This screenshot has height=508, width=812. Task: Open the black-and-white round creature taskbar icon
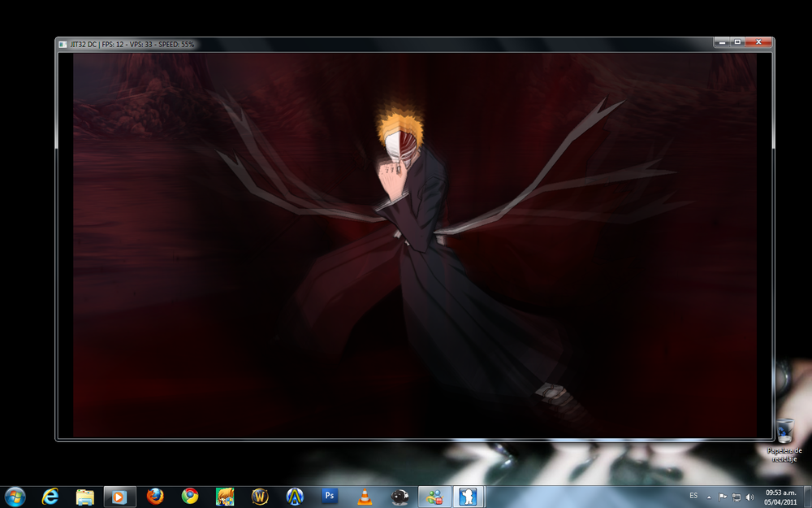click(400, 497)
